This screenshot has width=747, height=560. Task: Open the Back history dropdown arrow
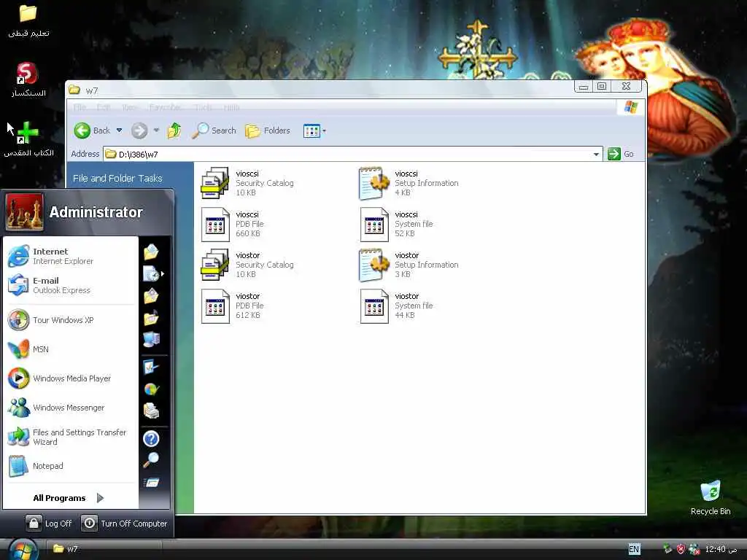point(119,131)
